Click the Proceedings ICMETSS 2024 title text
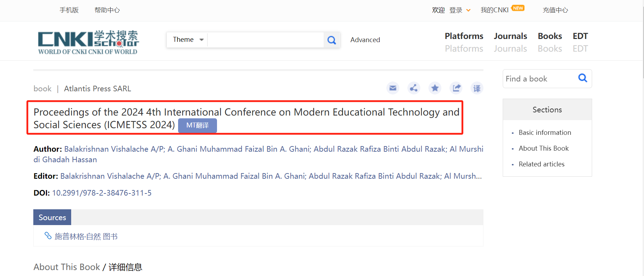Screen dimensions: 644x276 [246, 118]
